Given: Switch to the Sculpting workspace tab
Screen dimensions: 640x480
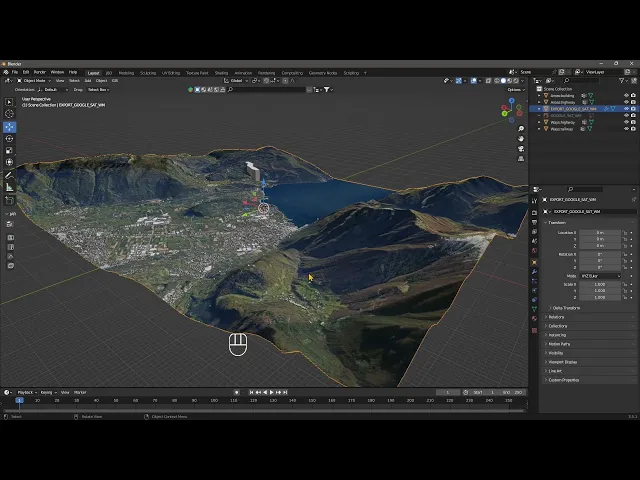Looking at the screenshot, I should (148, 72).
